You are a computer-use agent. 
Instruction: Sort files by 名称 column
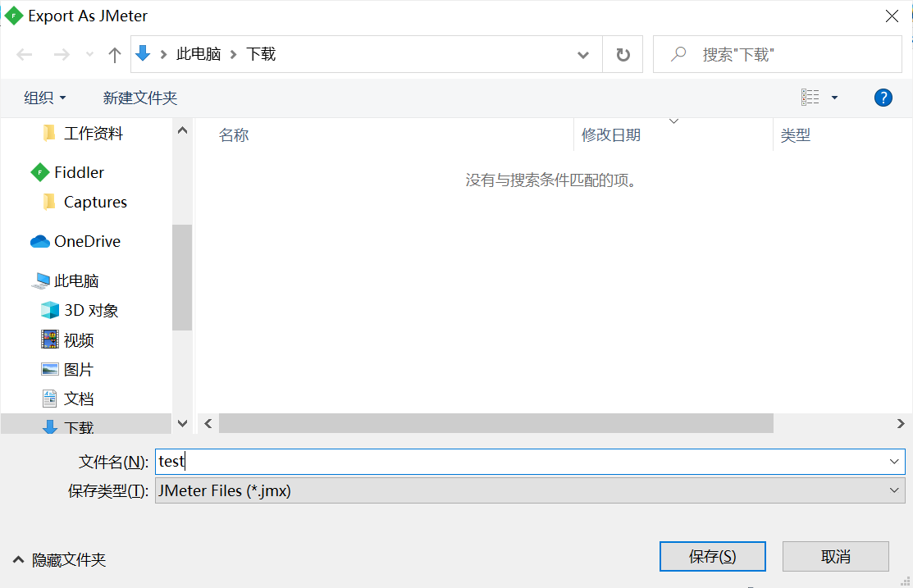[234, 135]
